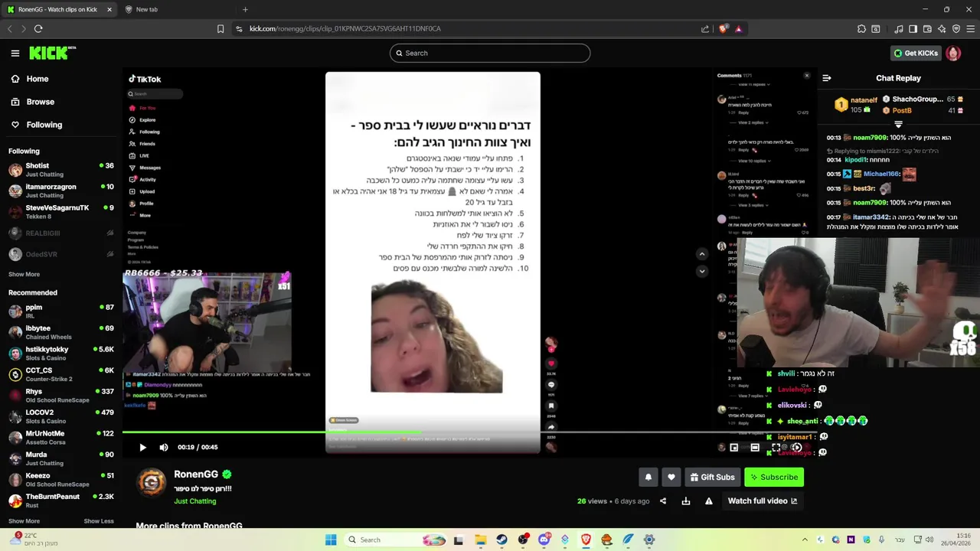The height and width of the screenshot is (551, 980).
Task: Open Shotist channel in Following list
Action: tap(61, 170)
